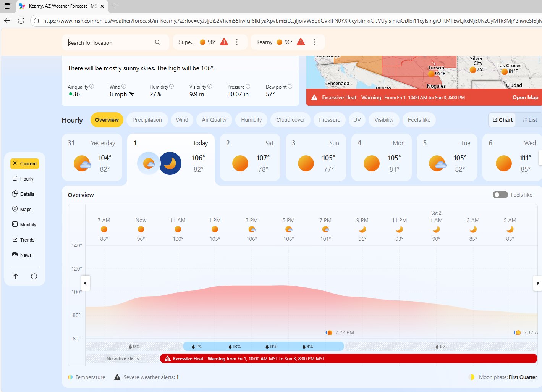Reload the page in browser
The image size is (542, 392).
pyautogui.click(x=21, y=21)
